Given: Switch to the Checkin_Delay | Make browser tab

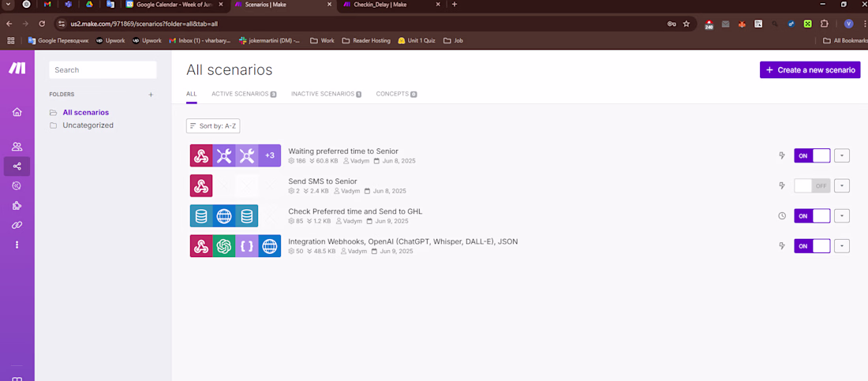Looking at the screenshot, I should point(391,5).
